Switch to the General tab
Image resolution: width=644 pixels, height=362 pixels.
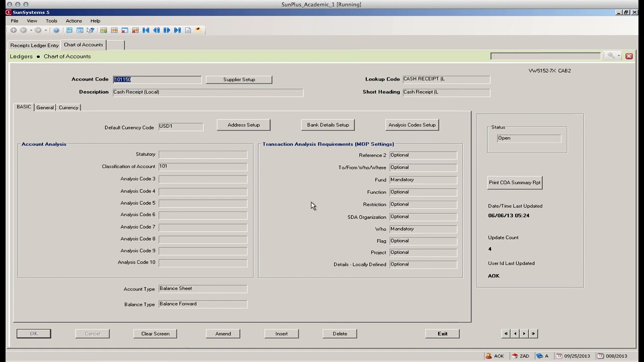pyautogui.click(x=45, y=108)
